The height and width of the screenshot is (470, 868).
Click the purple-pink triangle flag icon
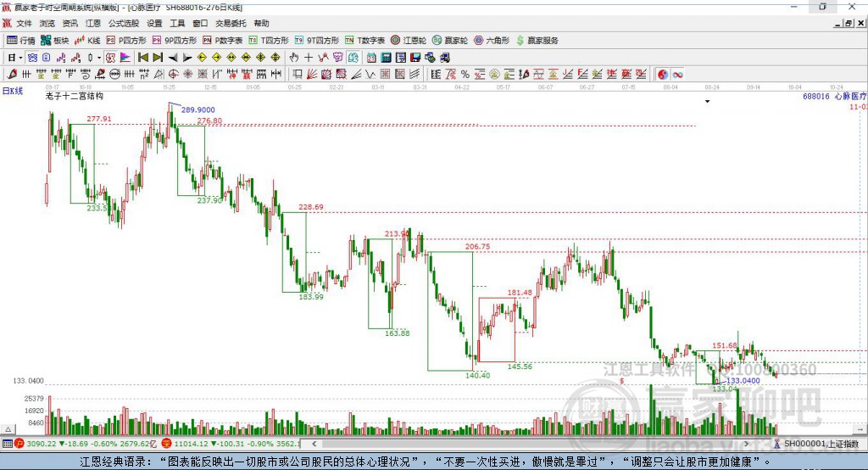click(x=125, y=58)
